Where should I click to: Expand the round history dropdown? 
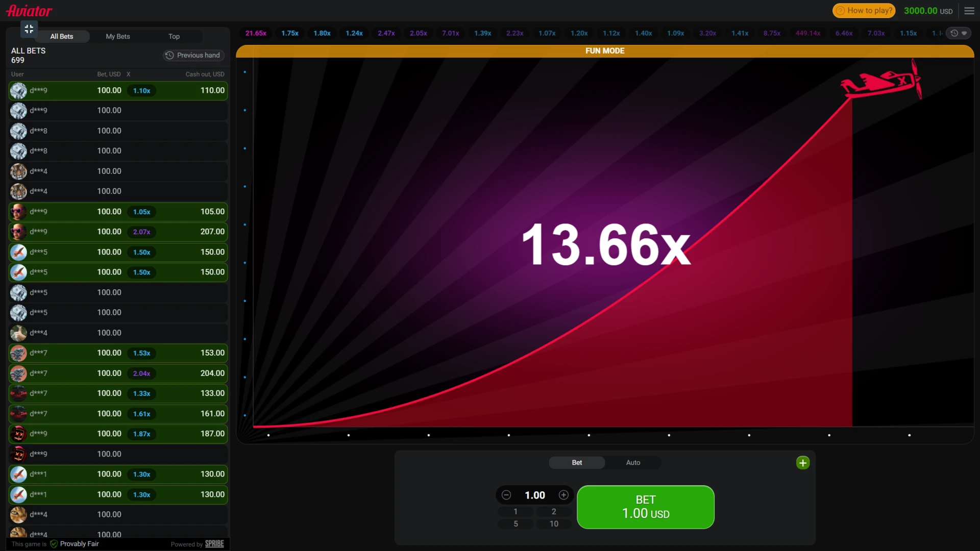pos(959,33)
